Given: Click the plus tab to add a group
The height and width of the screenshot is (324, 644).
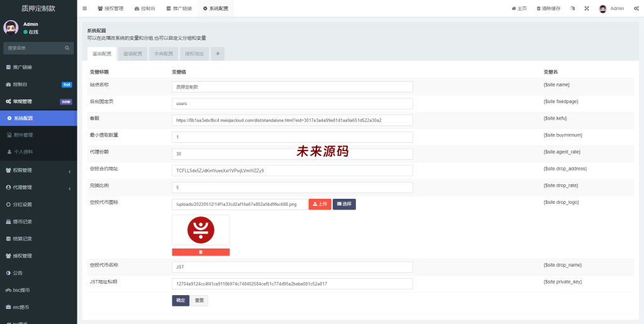Looking at the screenshot, I should pyautogui.click(x=218, y=54).
